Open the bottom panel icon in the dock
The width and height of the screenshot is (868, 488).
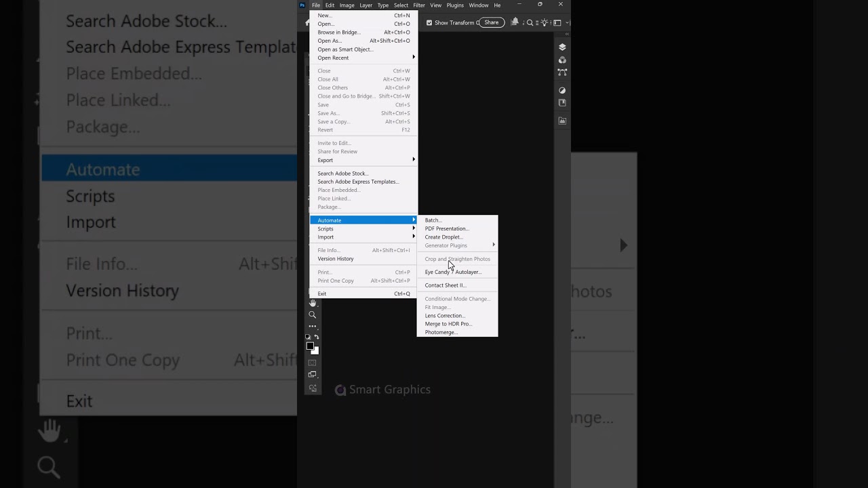click(x=562, y=121)
